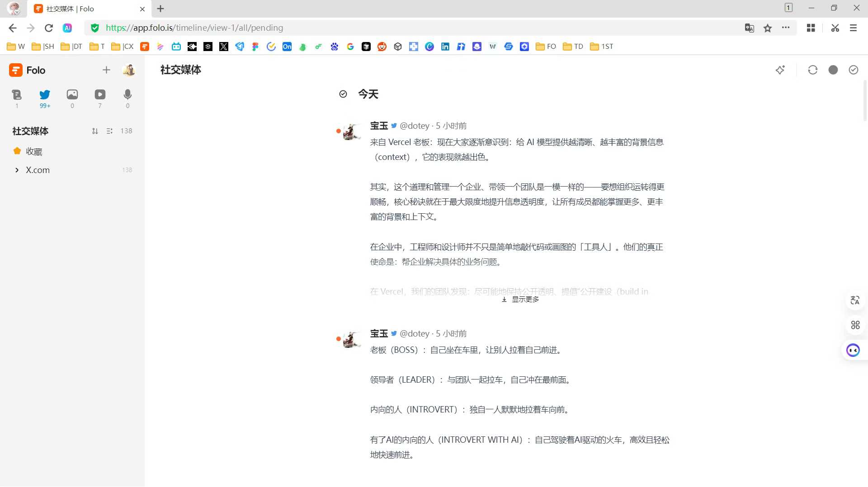Expand post with 显示更多
868x487 pixels.
tap(520, 300)
